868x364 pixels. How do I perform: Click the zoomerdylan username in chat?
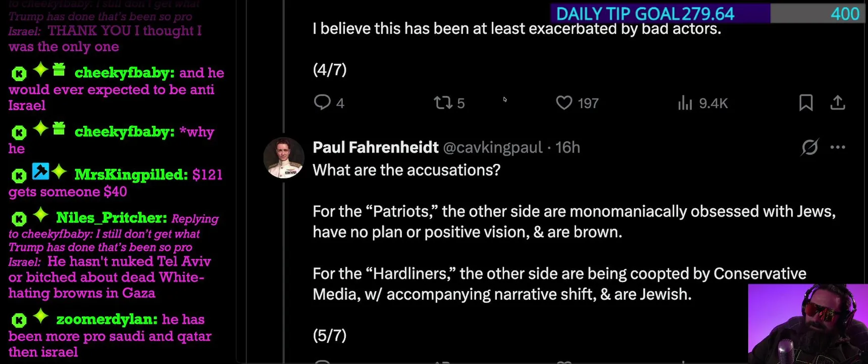pyautogui.click(x=107, y=320)
